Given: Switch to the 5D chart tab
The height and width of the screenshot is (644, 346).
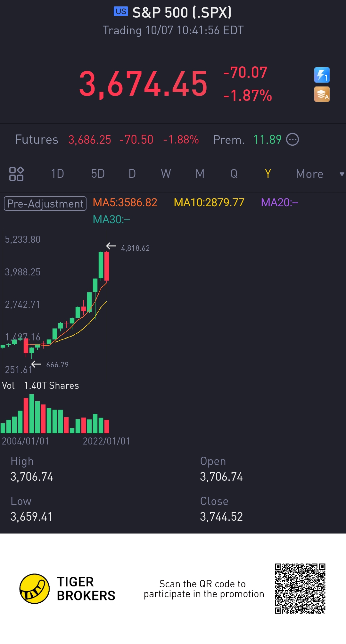Looking at the screenshot, I should coord(98,174).
